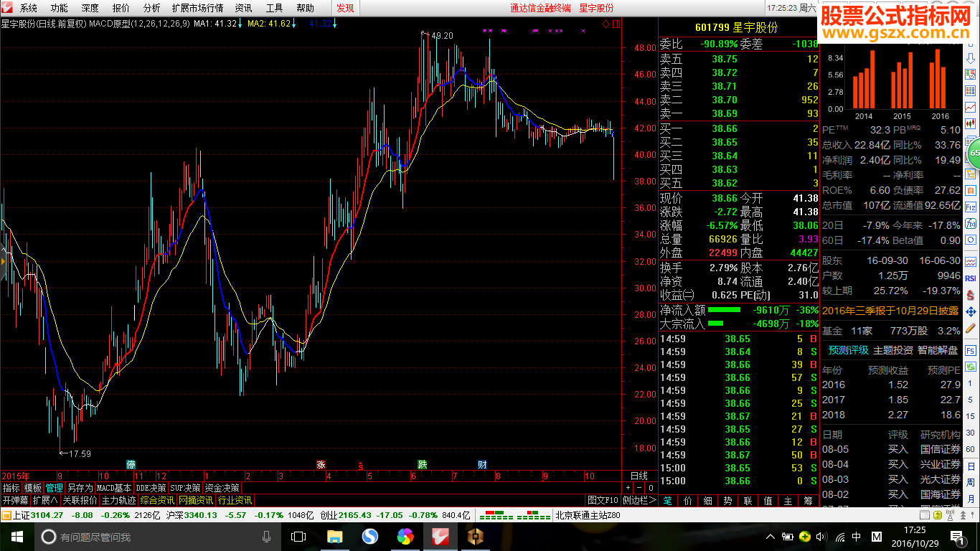Viewport: 980px width, 551px height.
Task: Zoom in chart with the + button
Action: (x=628, y=488)
